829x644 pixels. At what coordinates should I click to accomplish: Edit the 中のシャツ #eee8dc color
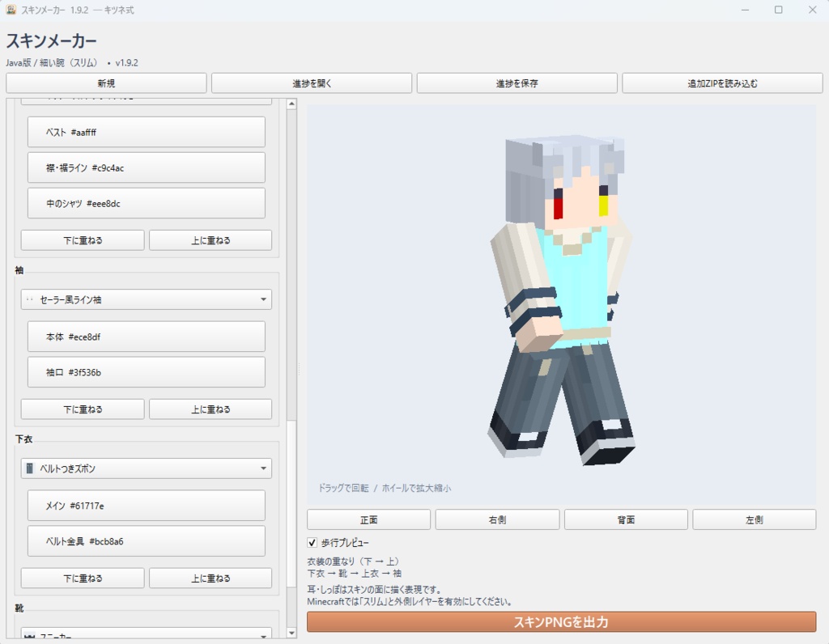coord(147,203)
